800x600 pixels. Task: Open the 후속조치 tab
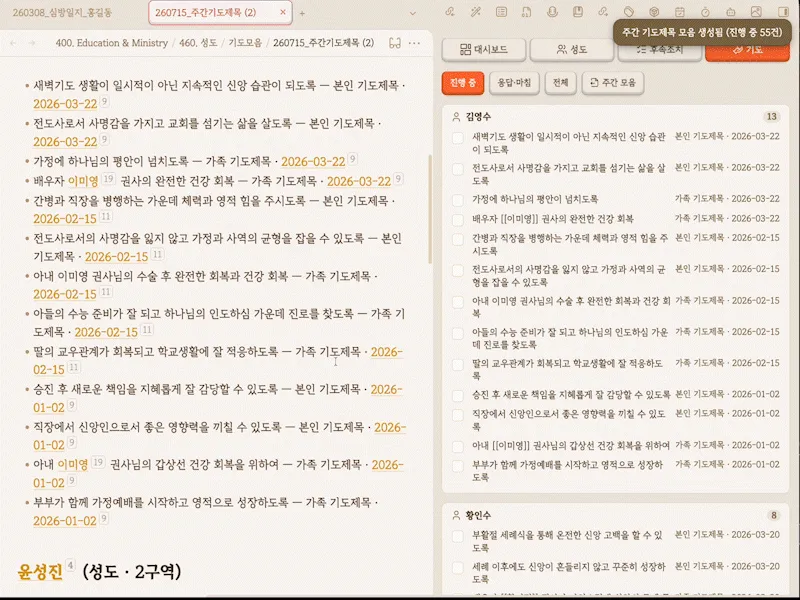click(x=659, y=52)
